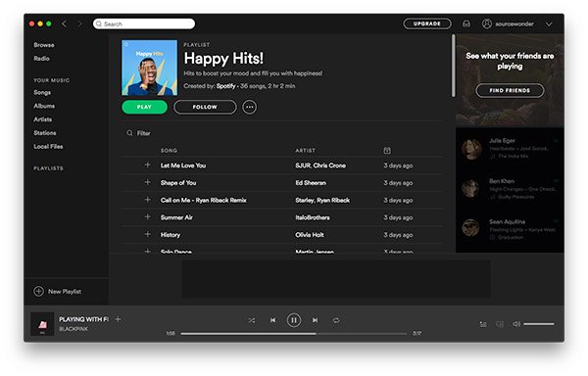Go forward with the right arrow
This screenshot has height=376, width=588.
tap(79, 23)
